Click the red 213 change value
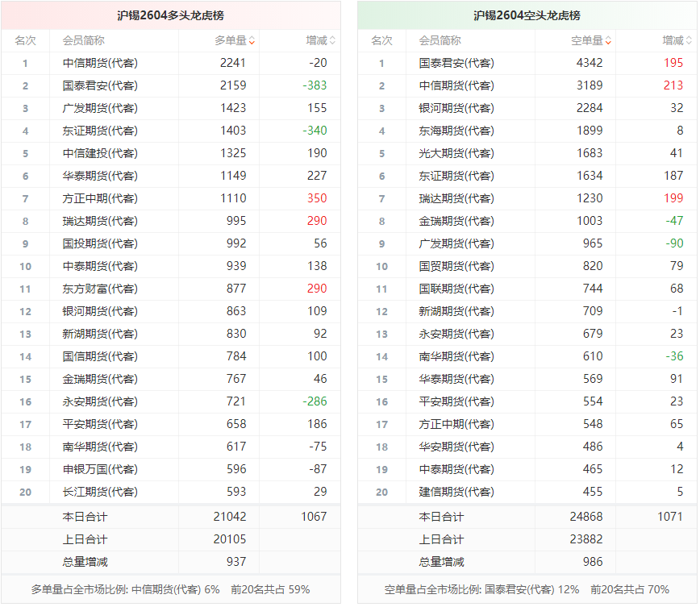Screen dimensions: 700x607 click(673, 85)
